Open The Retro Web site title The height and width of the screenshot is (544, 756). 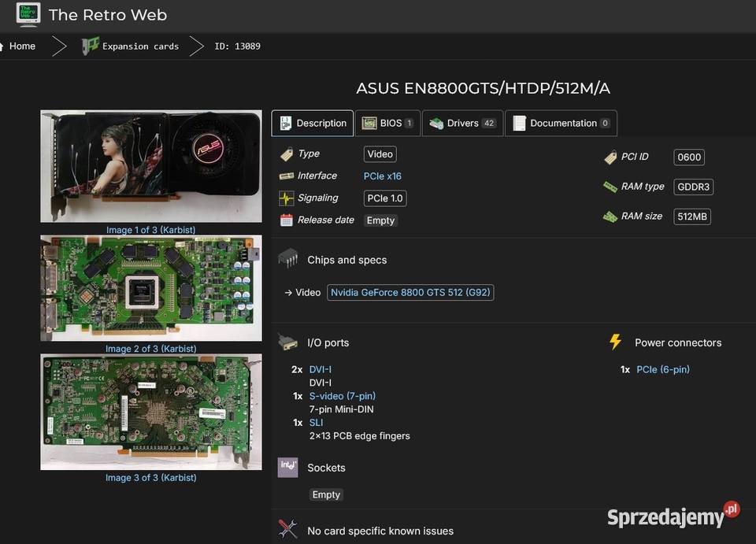[x=108, y=15]
